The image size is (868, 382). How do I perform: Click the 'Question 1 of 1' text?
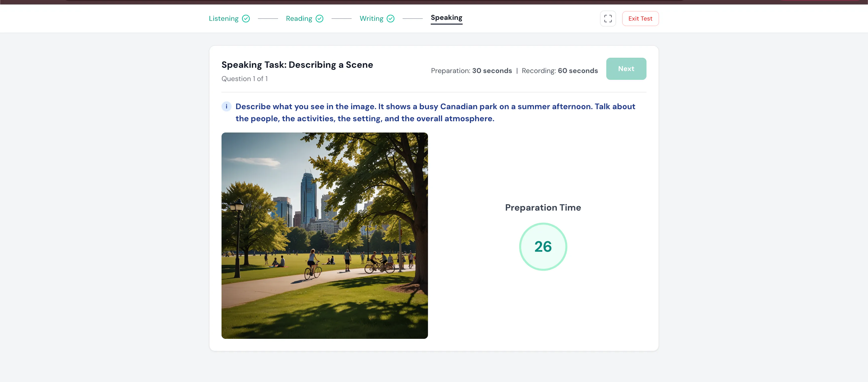point(245,79)
